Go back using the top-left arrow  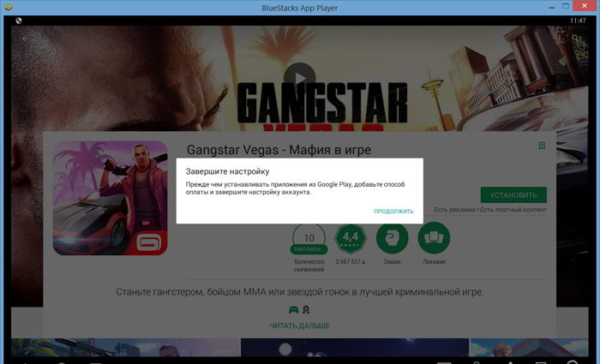25,39
